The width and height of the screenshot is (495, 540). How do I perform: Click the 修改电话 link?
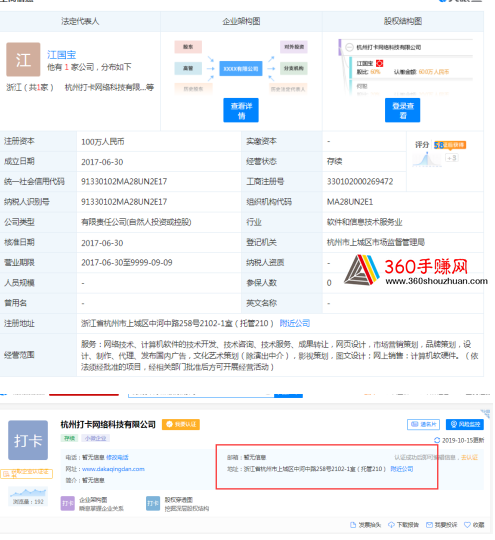[x=117, y=457]
